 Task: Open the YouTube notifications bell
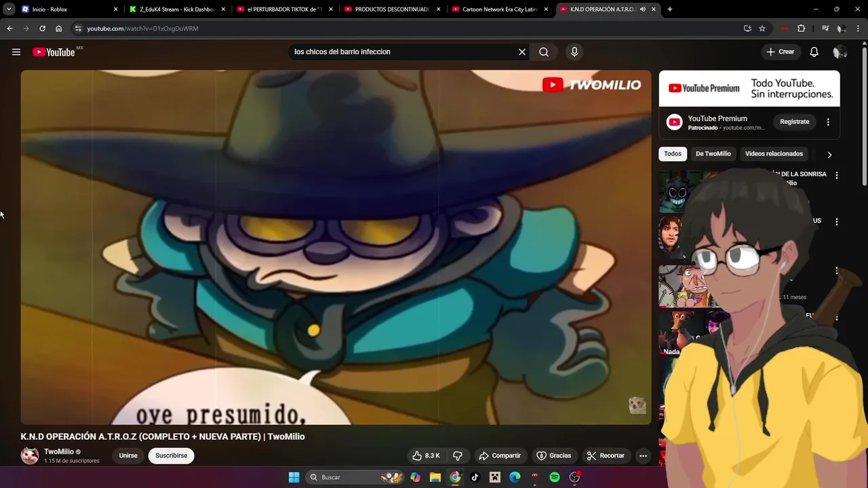(x=814, y=52)
